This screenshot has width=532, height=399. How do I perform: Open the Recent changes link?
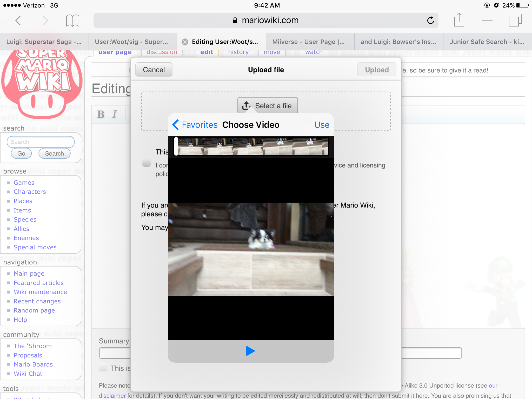point(37,301)
